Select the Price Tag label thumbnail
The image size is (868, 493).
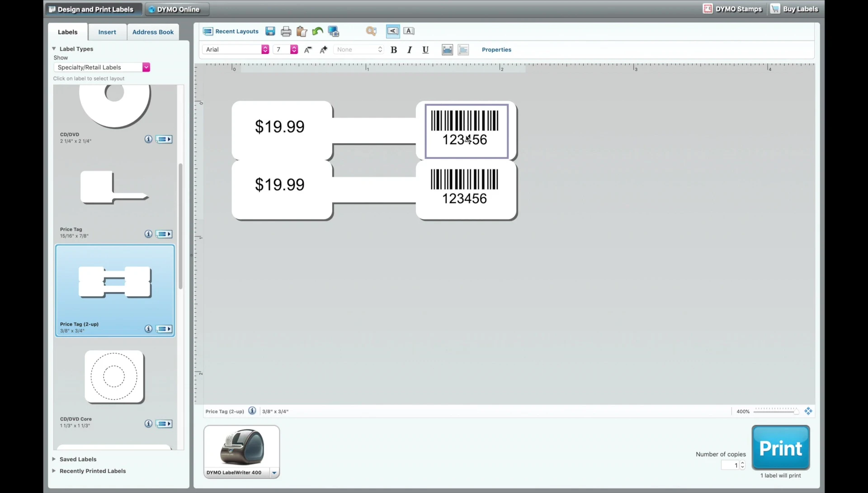(x=114, y=187)
